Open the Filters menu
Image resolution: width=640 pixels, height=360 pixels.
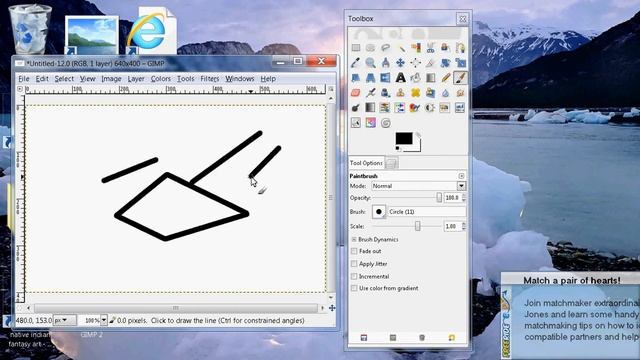(210, 78)
